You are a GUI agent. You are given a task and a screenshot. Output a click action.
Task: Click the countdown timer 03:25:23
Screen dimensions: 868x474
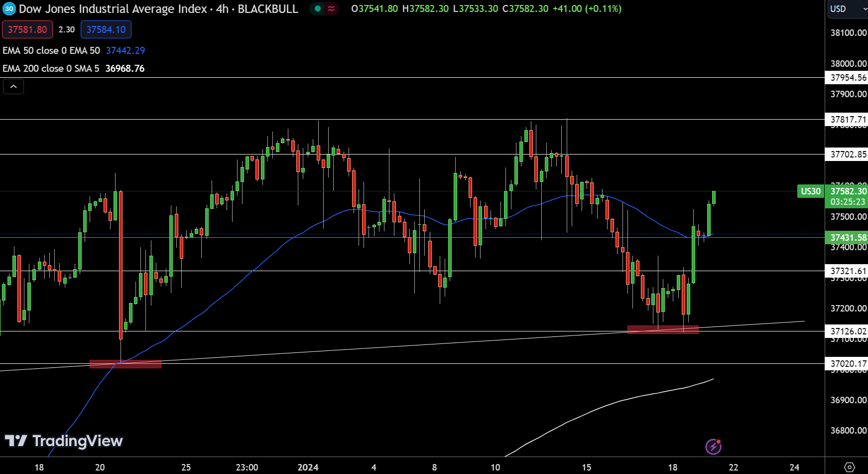coord(848,202)
